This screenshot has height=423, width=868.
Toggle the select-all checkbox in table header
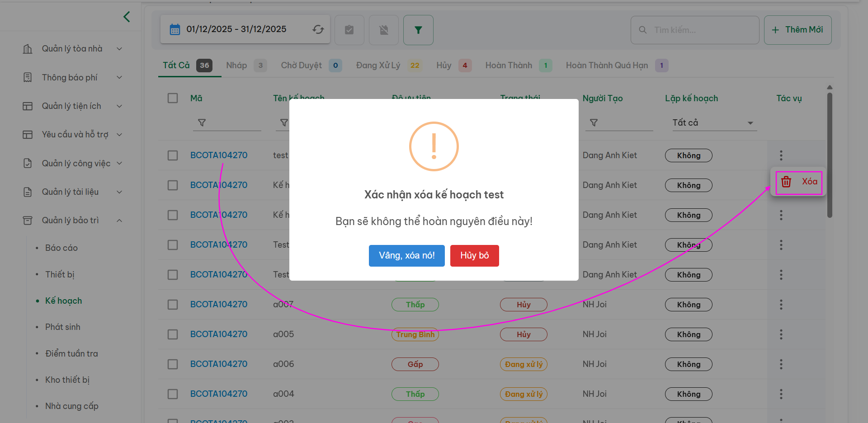(x=173, y=98)
